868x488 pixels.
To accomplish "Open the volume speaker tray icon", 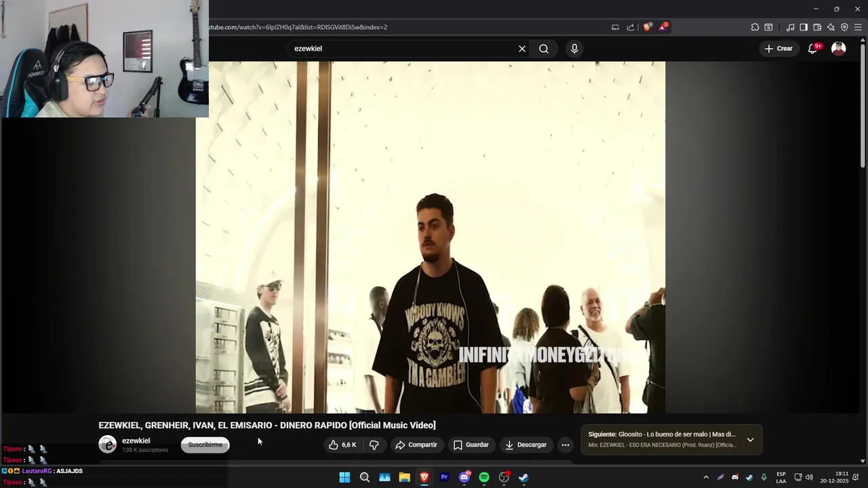I will tap(809, 477).
